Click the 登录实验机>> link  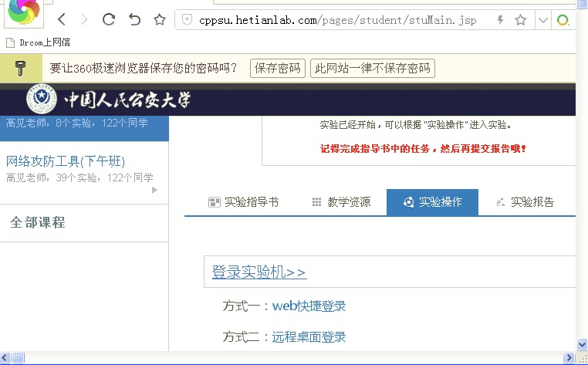pos(259,272)
